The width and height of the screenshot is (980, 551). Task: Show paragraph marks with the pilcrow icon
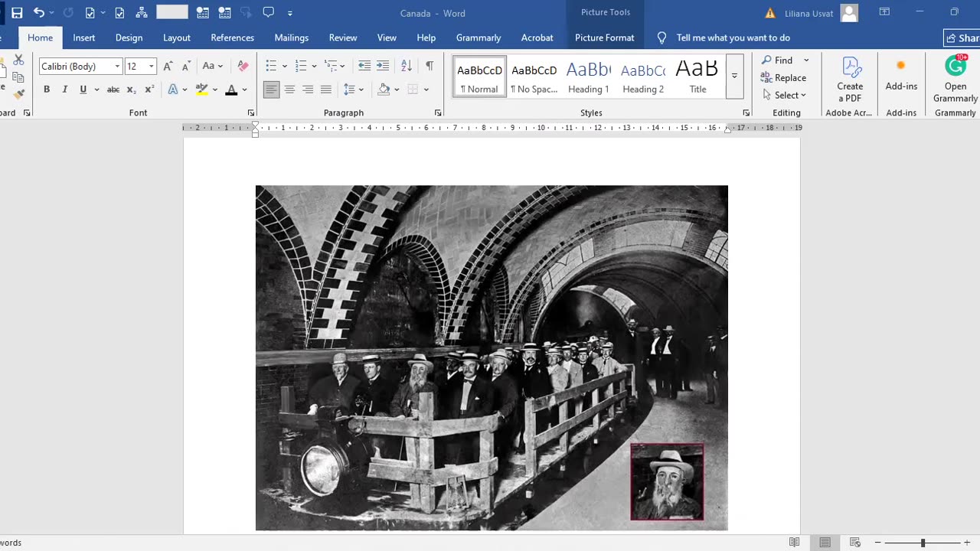(x=430, y=67)
